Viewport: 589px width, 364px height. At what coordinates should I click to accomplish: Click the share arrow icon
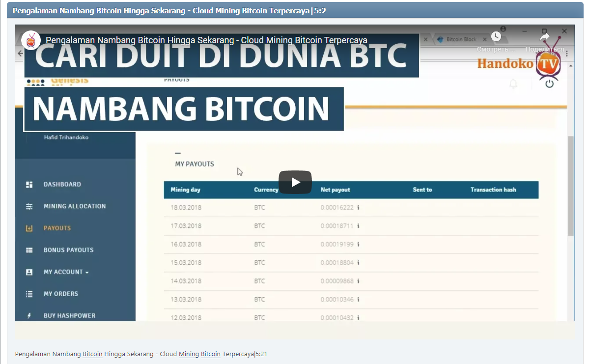tap(544, 36)
